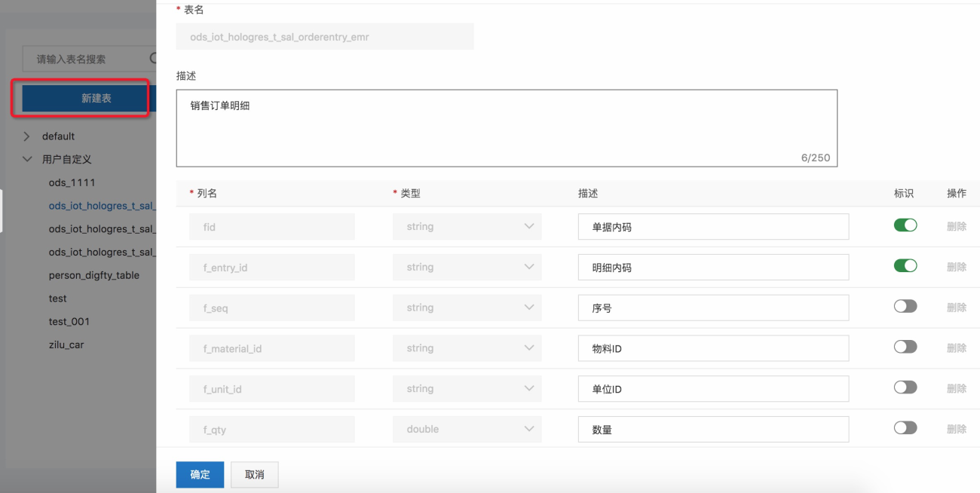Image resolution: width=980 pixels, height=493 pixels.
Task: Click the 单位ID description field
Action: (713, 389)
